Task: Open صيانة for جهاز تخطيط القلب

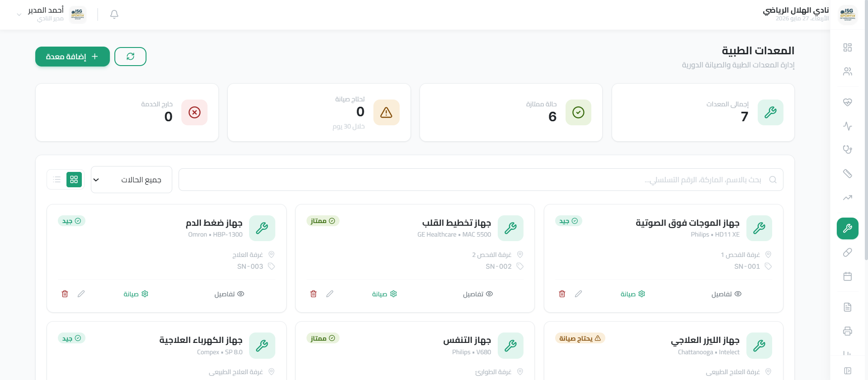Action: coord(384,294)
